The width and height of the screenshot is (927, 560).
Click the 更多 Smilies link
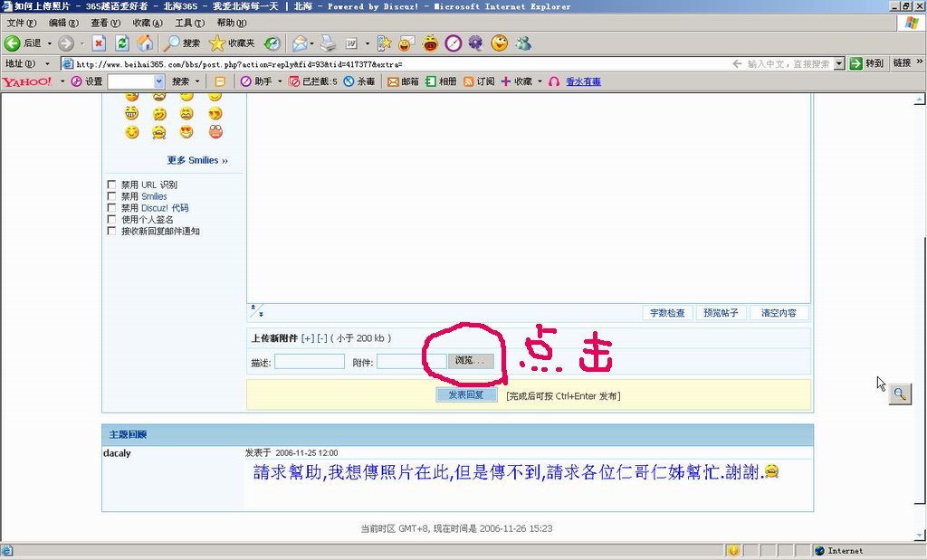click(197, 160)
